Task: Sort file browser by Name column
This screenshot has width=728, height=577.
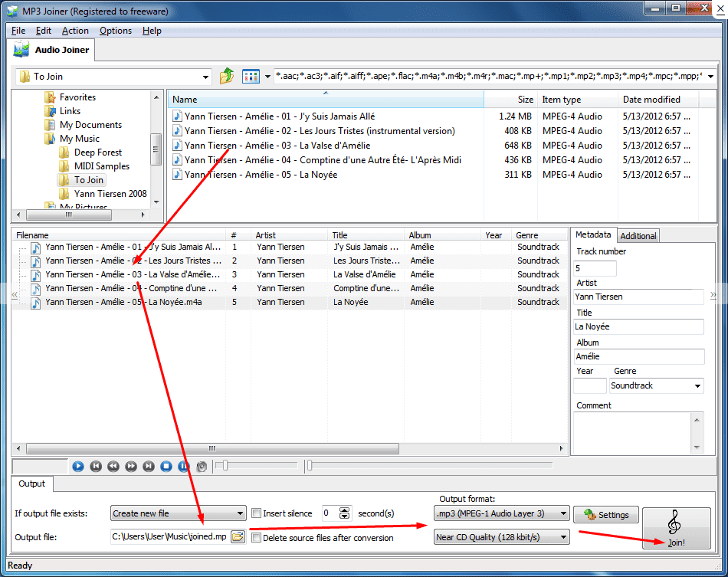Action: (325, 100)
